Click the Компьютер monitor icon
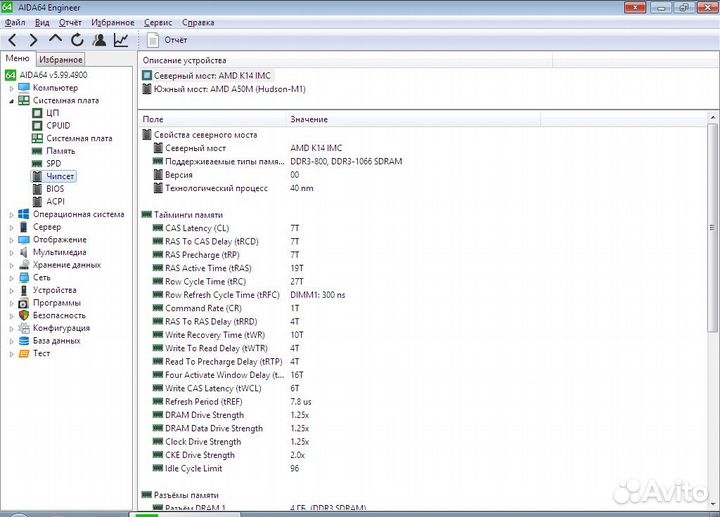 24,88
